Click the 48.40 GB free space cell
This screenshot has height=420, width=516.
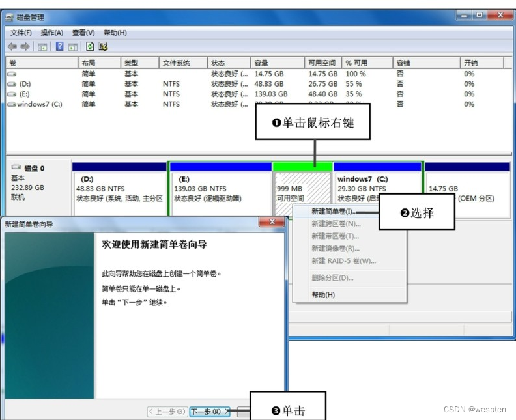click(x=323, y=94)
